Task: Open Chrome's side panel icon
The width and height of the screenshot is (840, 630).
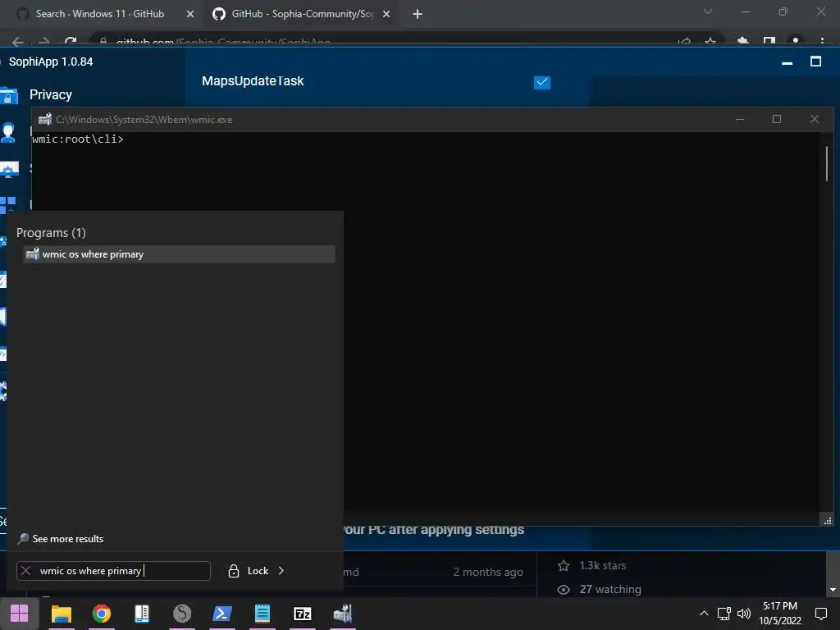Action: click(x=769, y=42)
